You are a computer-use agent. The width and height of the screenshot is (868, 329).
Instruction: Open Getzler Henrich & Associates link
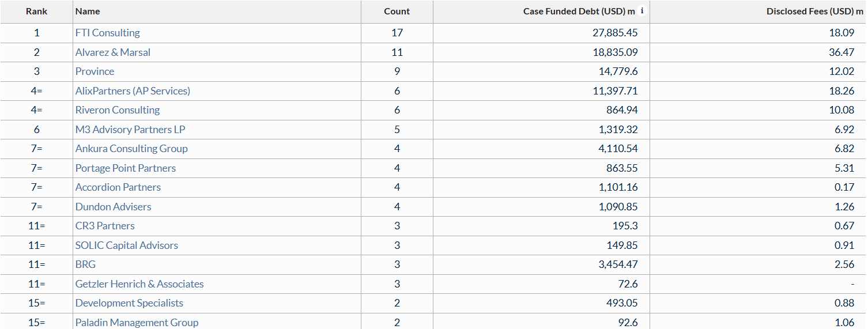139,284
